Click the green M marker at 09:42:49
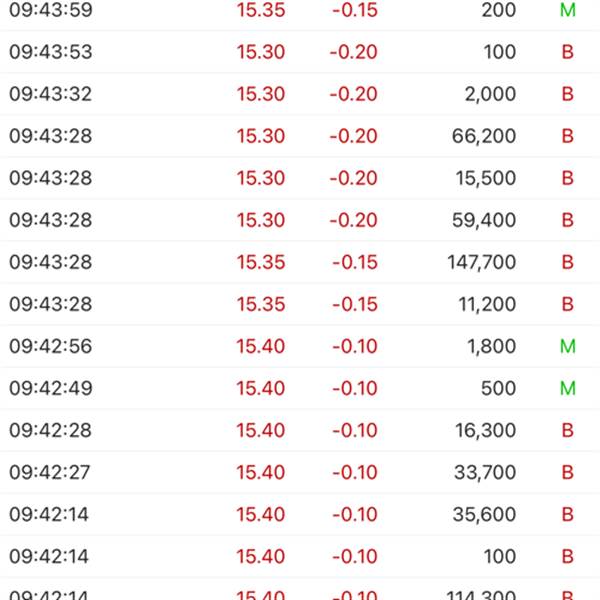 pos(567,388)
